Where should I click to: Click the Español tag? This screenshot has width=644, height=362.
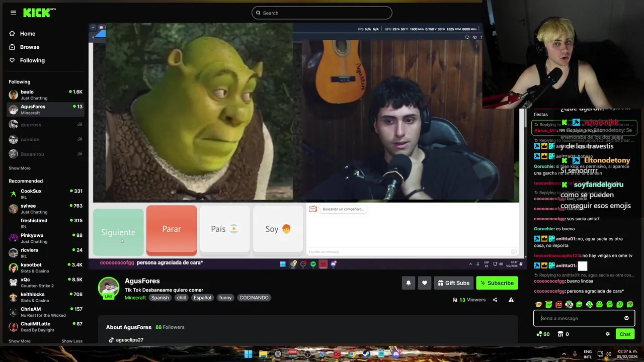click(x=202, y=298)
